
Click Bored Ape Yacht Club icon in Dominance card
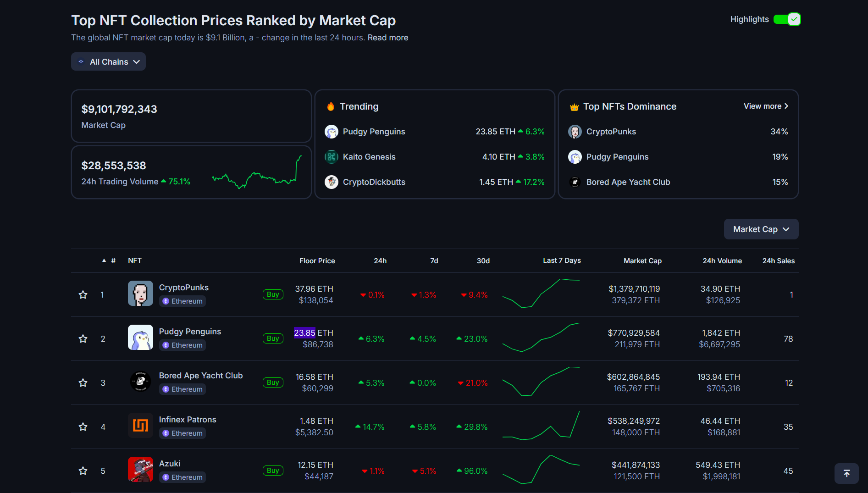(x=575, y=182)
